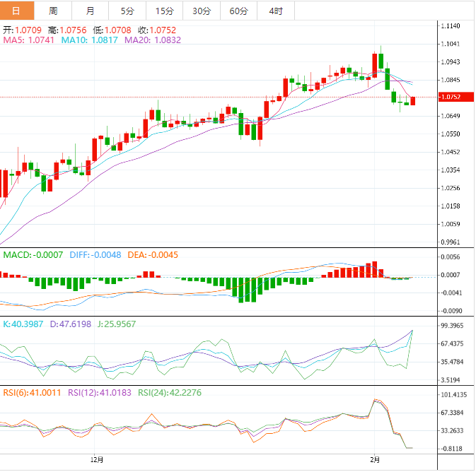Switch to the 4时 four-hour tab

(276, 11)
